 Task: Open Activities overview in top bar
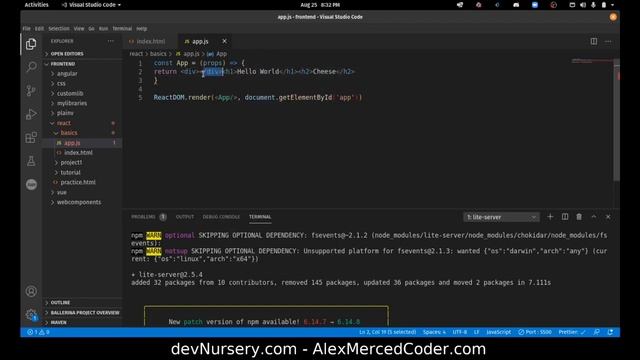click(36, 5)
